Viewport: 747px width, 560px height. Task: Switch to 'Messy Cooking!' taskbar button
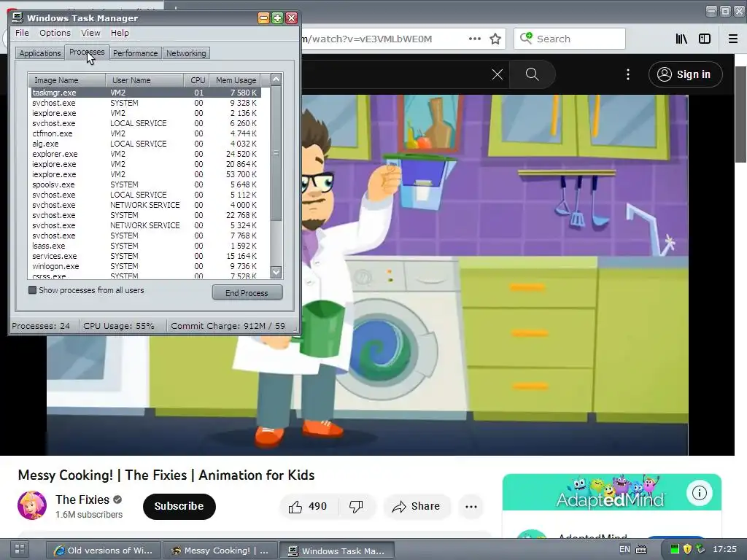click(x=220, y=551)
